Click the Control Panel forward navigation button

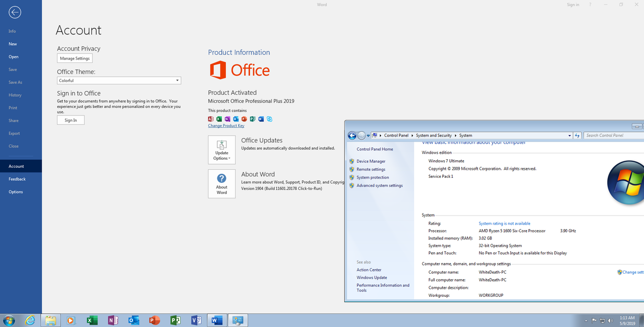pos(361,135)
